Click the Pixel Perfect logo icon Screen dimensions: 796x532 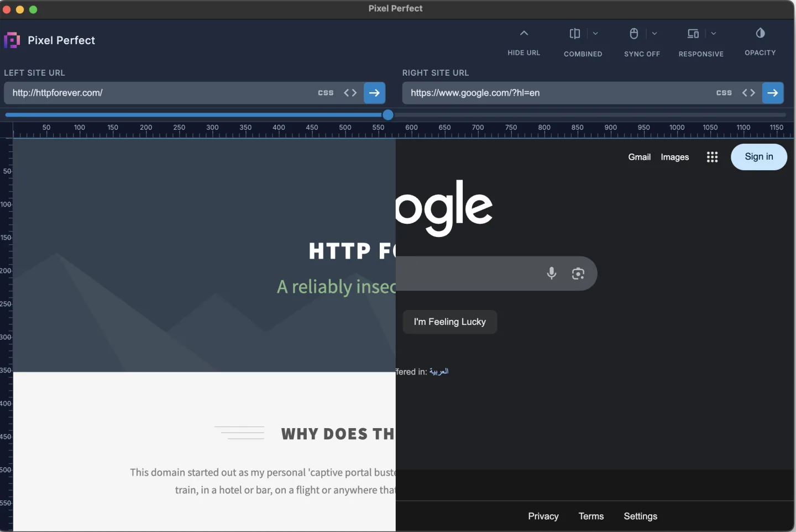pos(12,40)
